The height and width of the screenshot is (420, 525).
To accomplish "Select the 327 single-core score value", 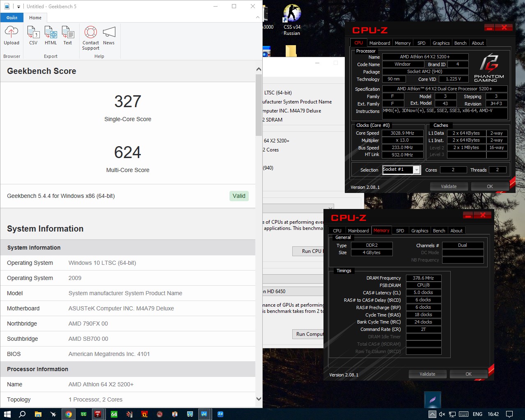I will tap(128, 101).
